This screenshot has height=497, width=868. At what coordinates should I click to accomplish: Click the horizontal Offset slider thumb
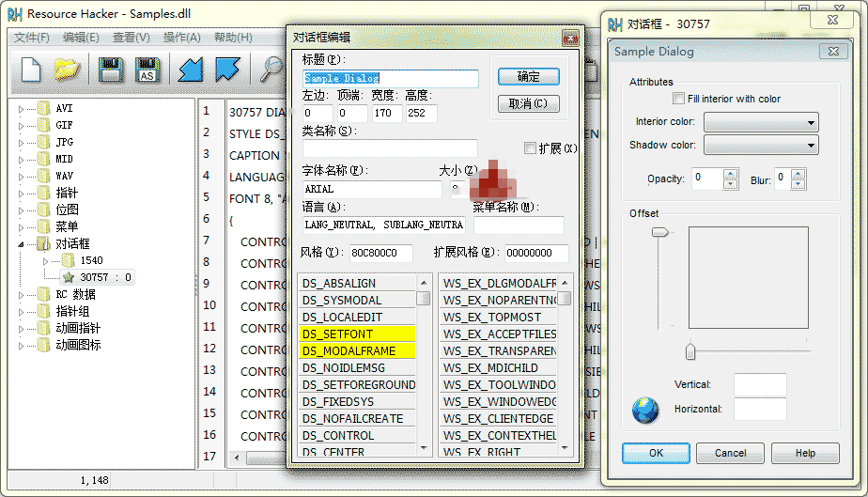pos(690,350)
